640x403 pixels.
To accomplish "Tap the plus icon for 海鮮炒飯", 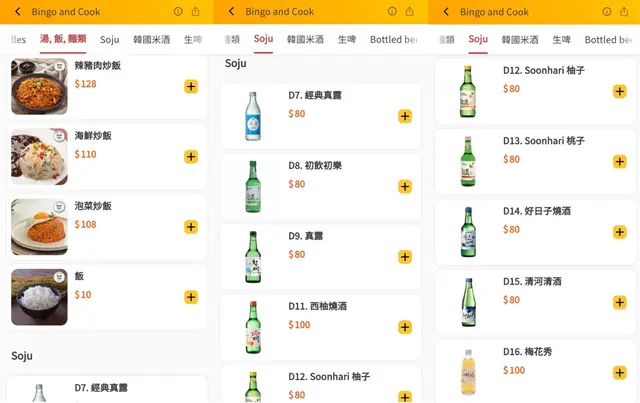I will coord(191,157).
